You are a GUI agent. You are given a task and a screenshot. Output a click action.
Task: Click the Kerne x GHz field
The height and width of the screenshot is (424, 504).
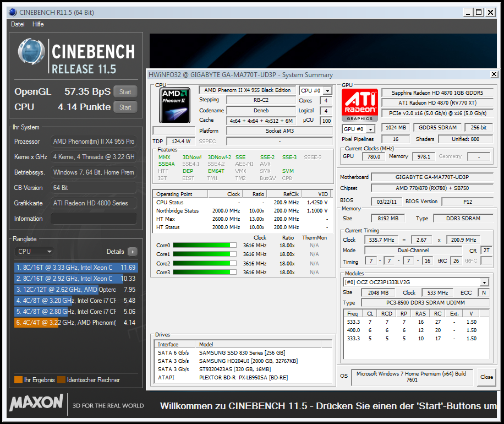click(94, 157)
